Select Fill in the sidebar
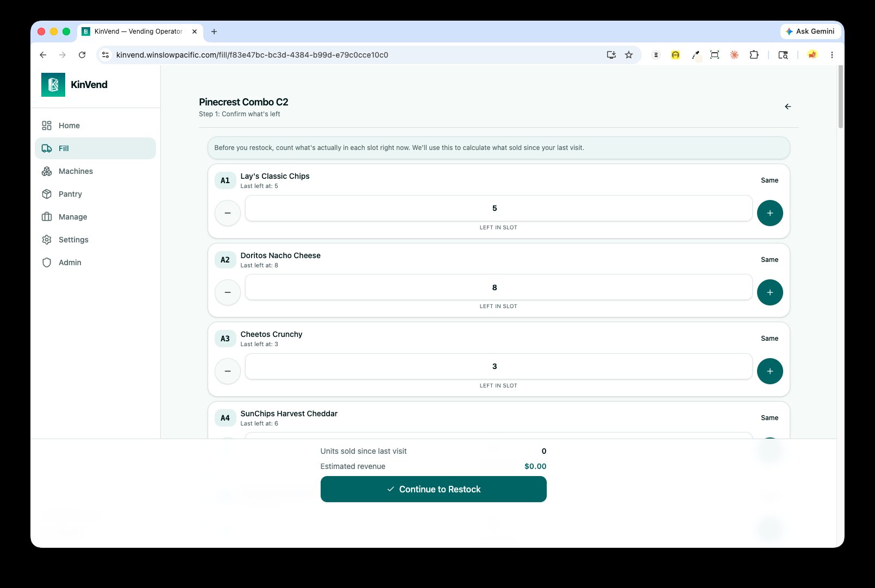Screen dimensions: 875x588 95,148
